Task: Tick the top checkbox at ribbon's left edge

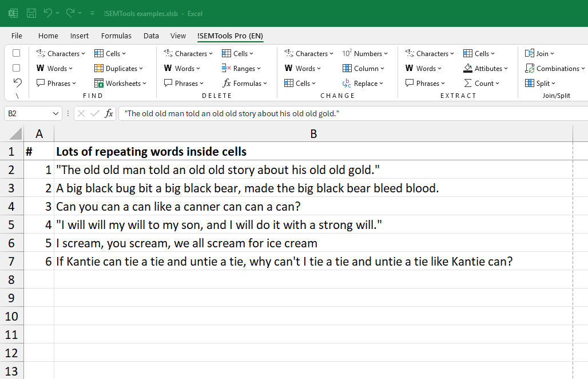Action: tap(17, 53)
